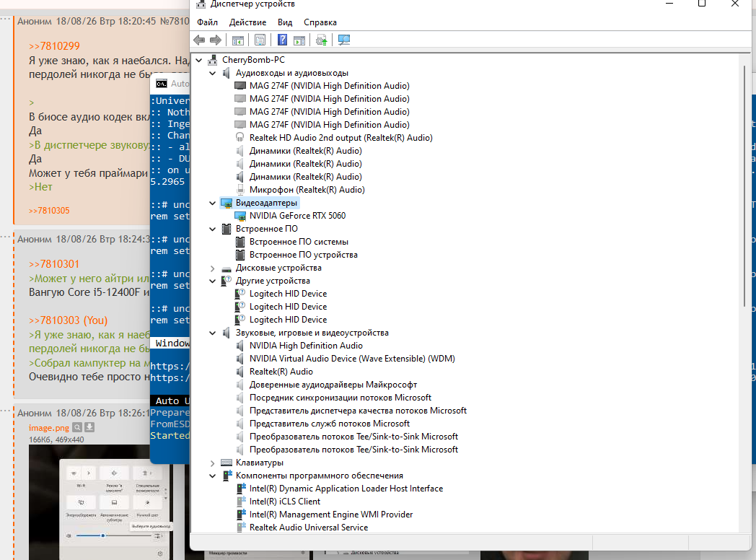Collapse the Видеоадаптеры category
756x560 pixels.
[x=212, y=203]
